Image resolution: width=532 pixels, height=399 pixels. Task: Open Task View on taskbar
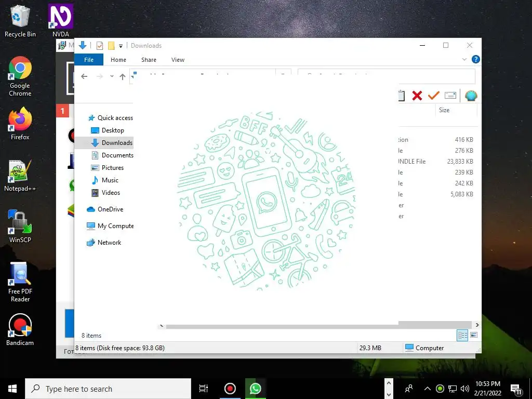coord(204,389)
